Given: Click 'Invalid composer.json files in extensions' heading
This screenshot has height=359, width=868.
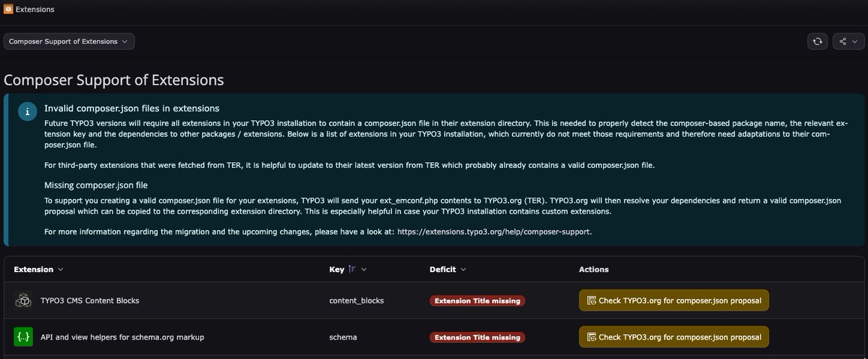Looking at the screenshot, I should click(x=132, y=109).
